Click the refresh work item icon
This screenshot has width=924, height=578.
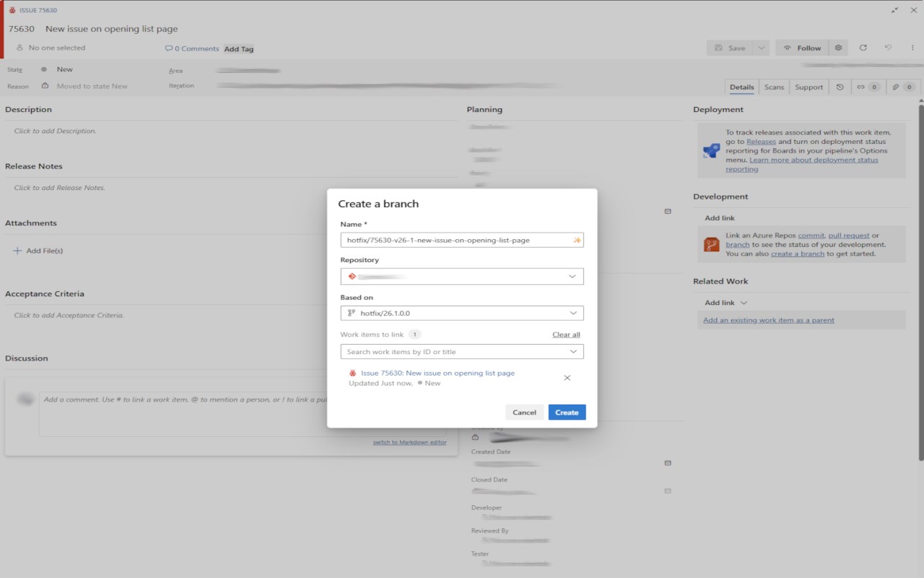coord(863,48)
